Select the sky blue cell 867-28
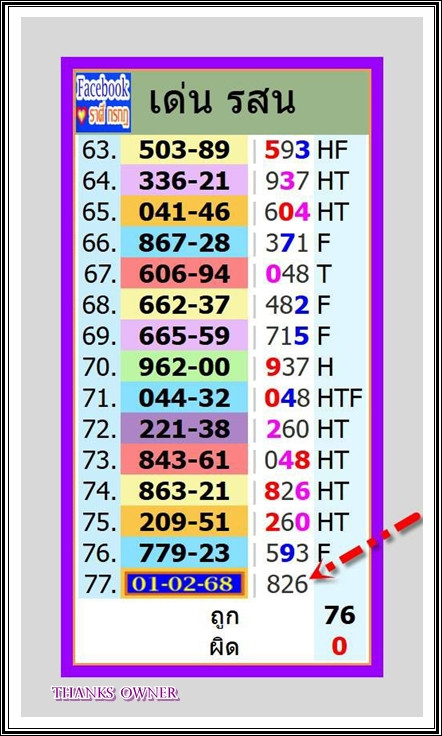 184,243
